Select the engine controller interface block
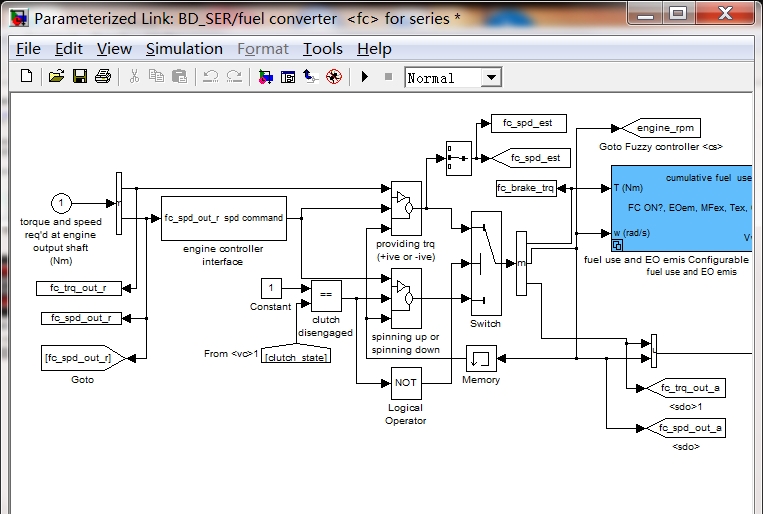The width and height of the screenshot is (763, 514). (x=223, y=218)
